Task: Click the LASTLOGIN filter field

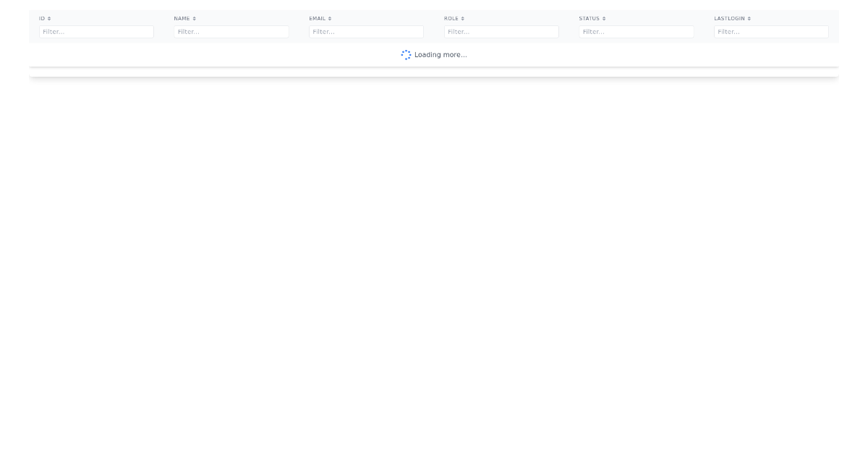Action: [x=771, y=31]
